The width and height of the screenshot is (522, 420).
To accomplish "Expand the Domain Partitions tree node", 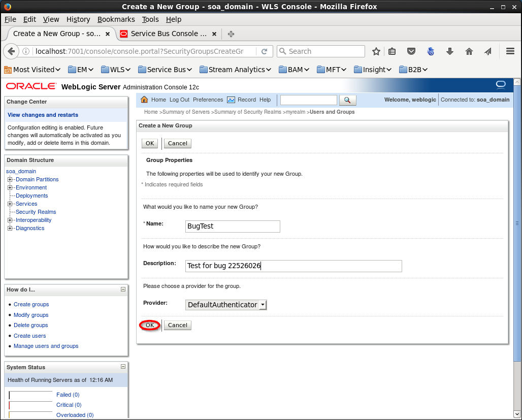I will (10, 179).
